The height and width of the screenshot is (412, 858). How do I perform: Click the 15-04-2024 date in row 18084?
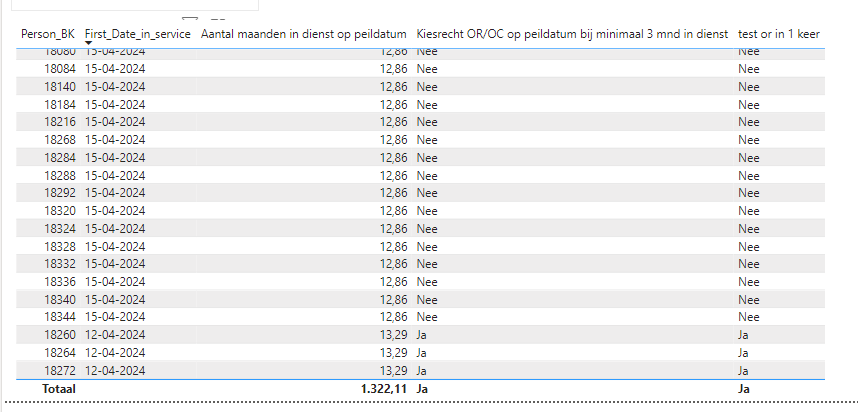coord(115,69)
